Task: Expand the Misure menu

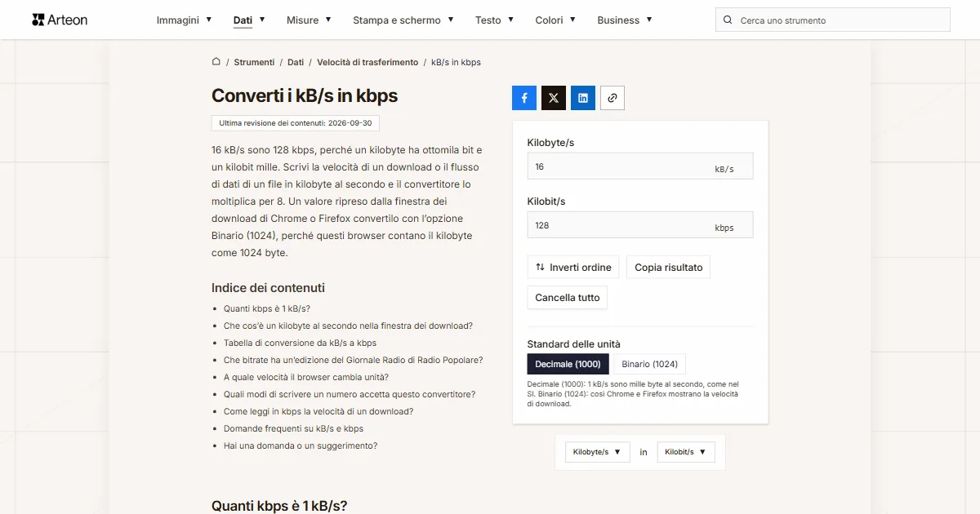Action: click(310, 20)
